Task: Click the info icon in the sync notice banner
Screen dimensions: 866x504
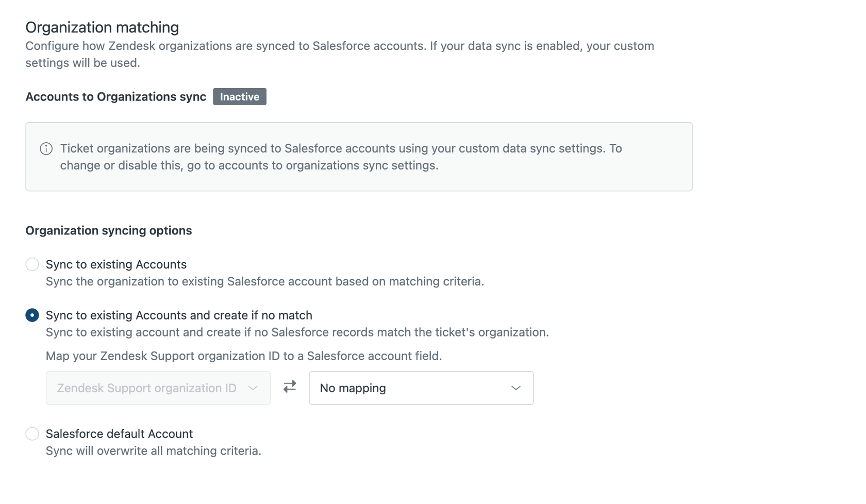Action: [x=46, y=149]
